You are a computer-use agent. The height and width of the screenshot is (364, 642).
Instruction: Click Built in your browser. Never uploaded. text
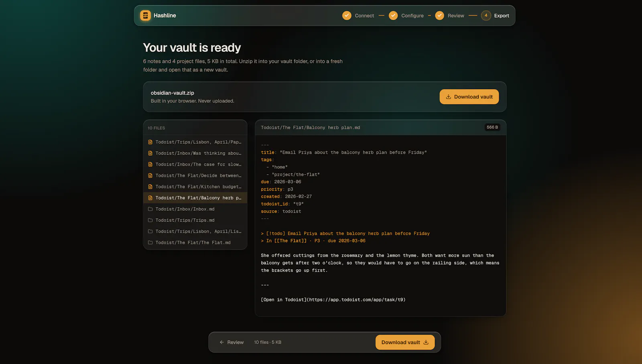[192, 101]
